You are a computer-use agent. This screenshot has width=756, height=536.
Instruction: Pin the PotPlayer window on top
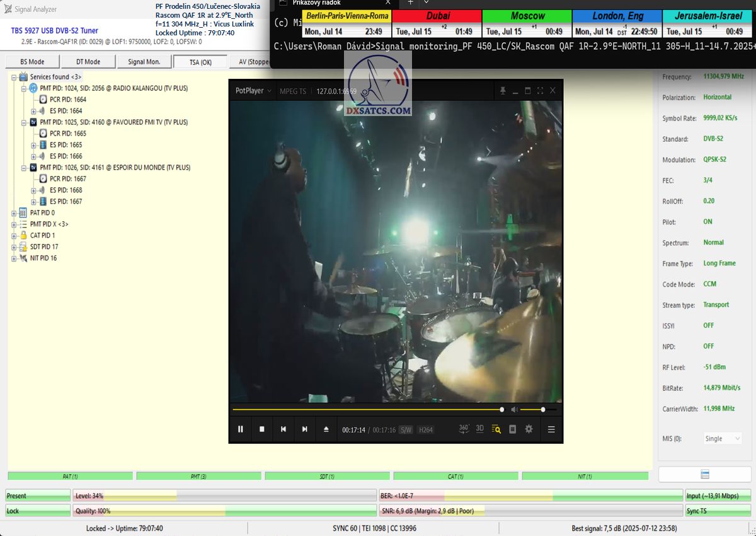pyautogui.click(x=503, y=91)
